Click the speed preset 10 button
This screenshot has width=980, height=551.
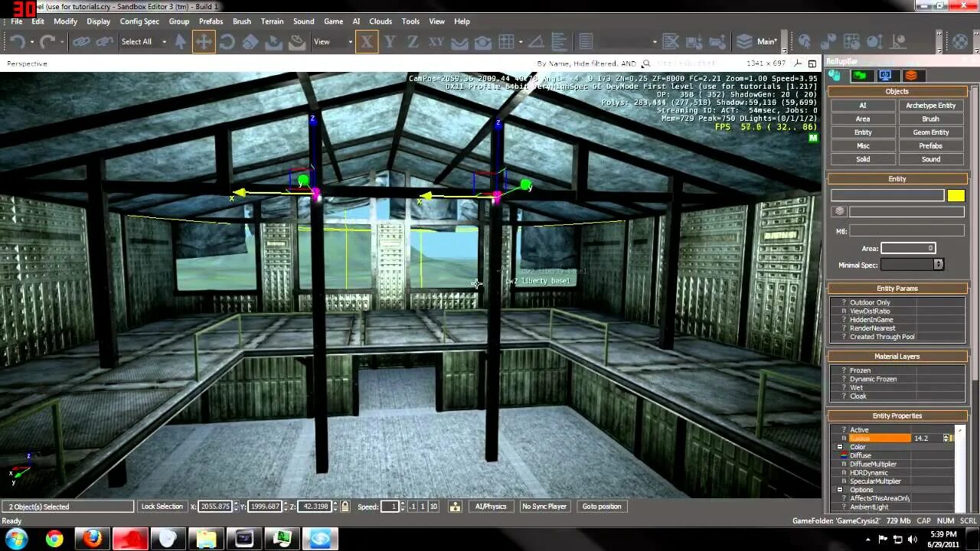pyautogui.click(x=433, y=507)
